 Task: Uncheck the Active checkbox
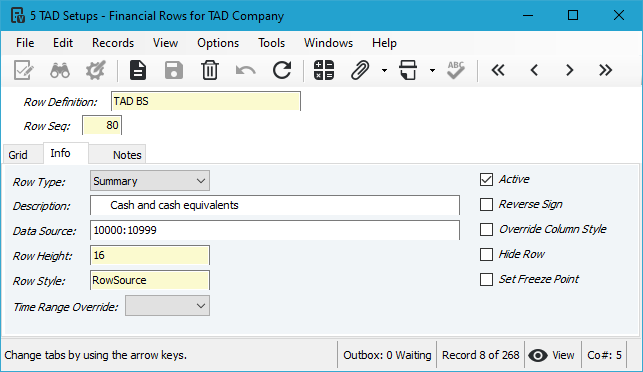click(486, 179)
